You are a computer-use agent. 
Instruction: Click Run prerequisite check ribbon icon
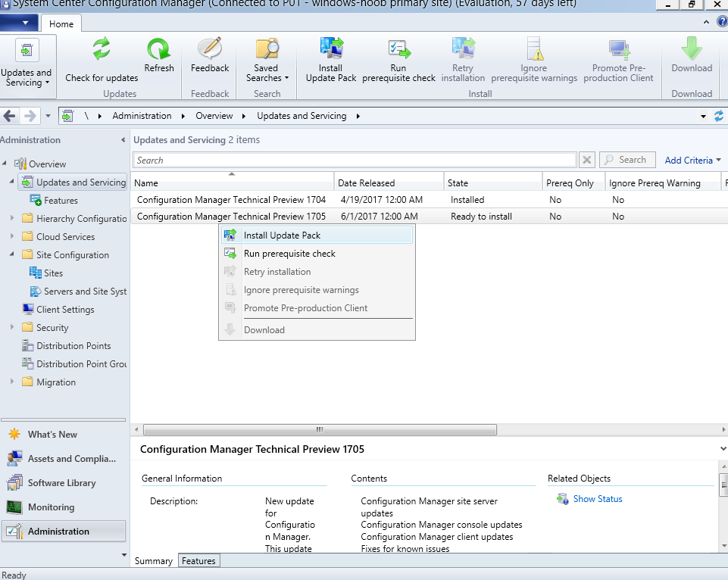[x=398, y=49]
